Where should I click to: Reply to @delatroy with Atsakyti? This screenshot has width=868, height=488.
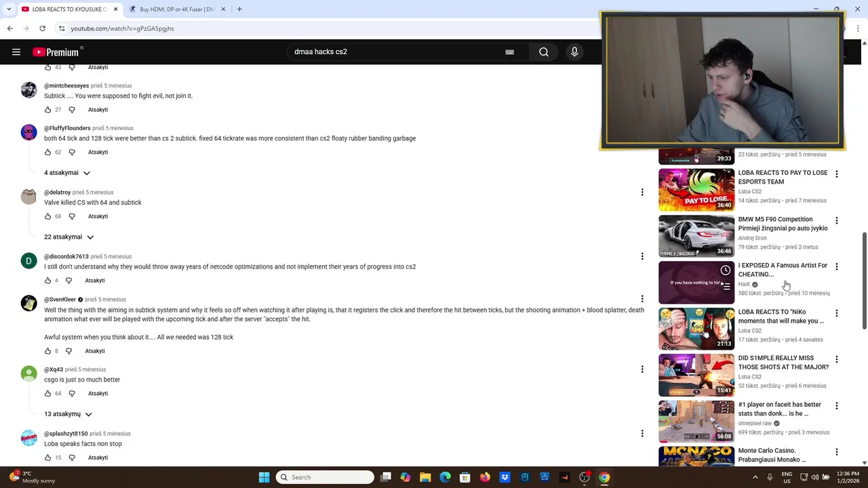point(98,217)
